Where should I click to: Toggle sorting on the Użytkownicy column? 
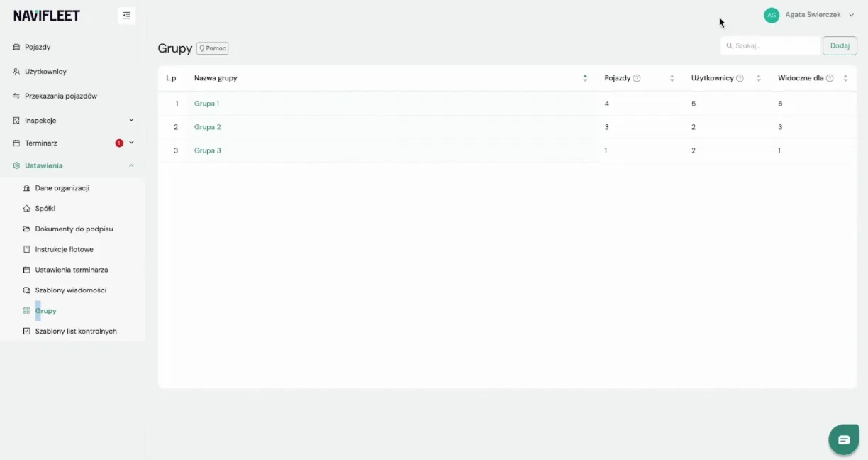pyautogui.click(x=759, y=78)
